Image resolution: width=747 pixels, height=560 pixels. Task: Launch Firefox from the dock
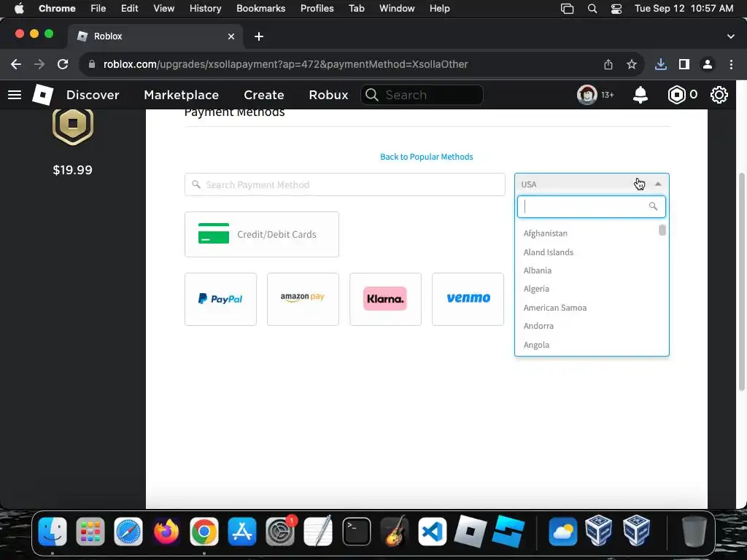point(166,532)
